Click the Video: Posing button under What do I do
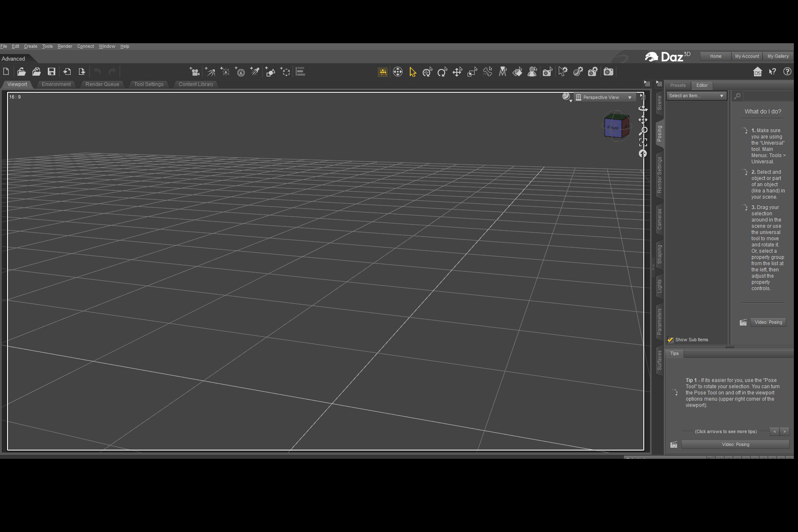The image size is (798, 532). point(768,322)
